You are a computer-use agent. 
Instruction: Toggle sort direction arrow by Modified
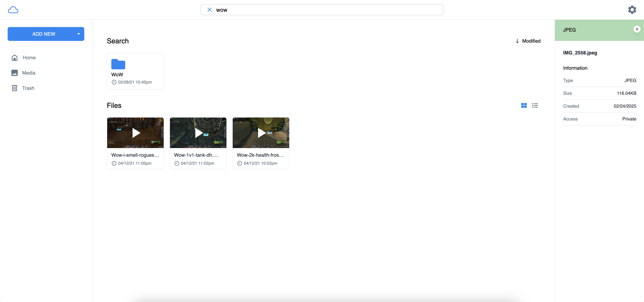click(x=517, y=41)
